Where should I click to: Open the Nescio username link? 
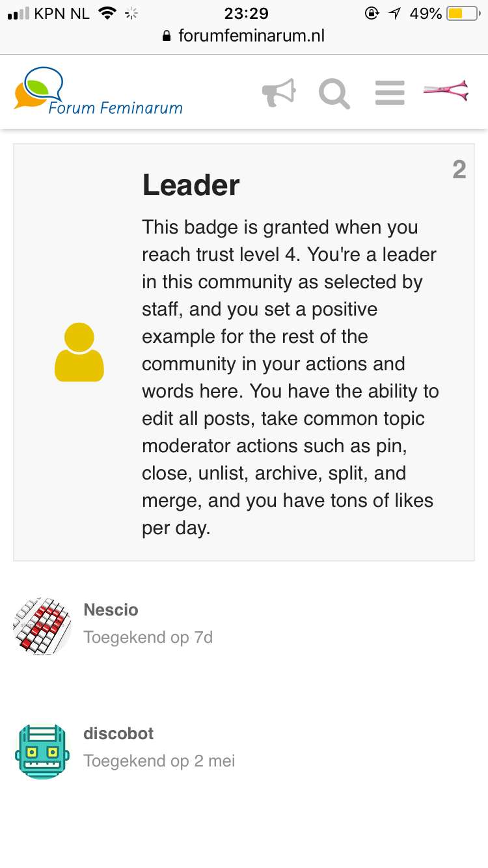[x=111, y=610]
